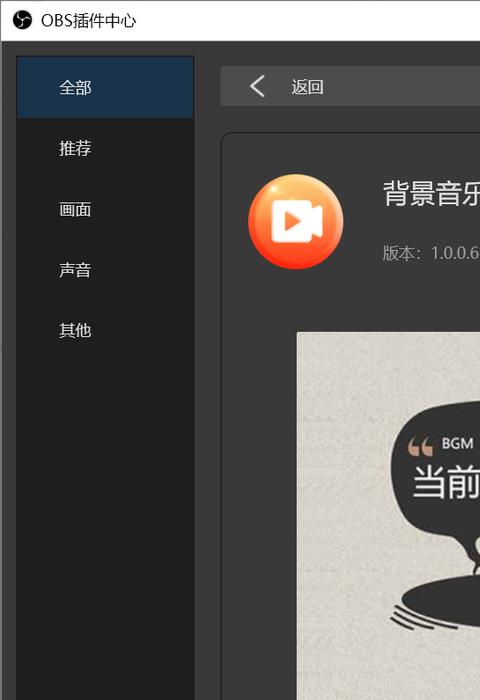Click the OBS插件中心 window title

pyautogui.click(x=88, y=21)
